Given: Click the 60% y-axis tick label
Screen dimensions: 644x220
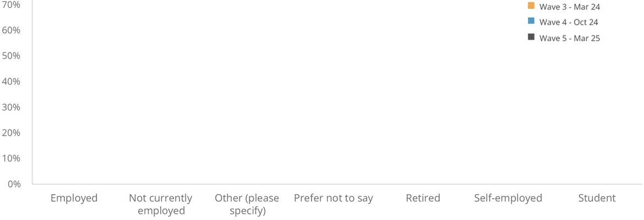Looking at the screenshot, I should (x=11, y=30).
